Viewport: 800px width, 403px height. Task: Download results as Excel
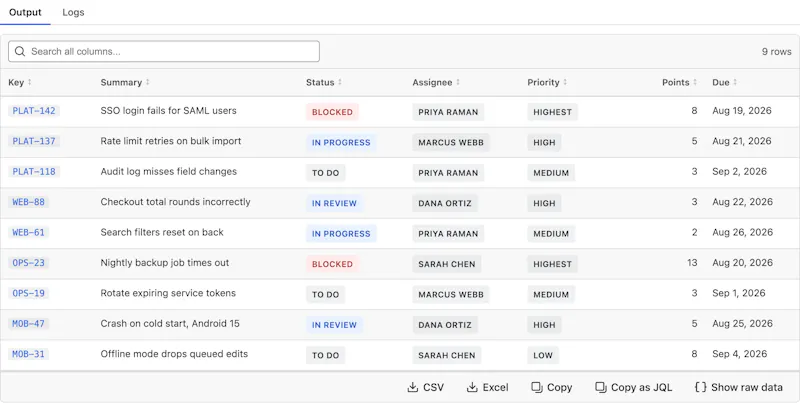[x=487, y=388]
